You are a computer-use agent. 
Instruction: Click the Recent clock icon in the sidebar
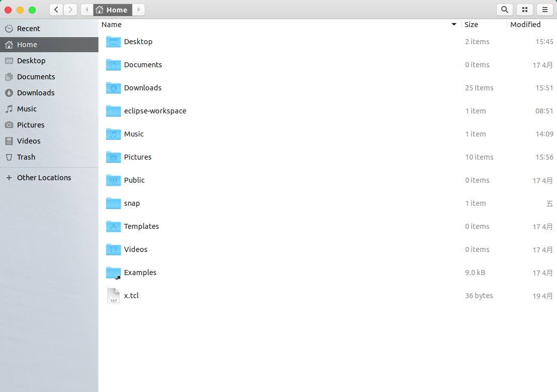[9, 29]
